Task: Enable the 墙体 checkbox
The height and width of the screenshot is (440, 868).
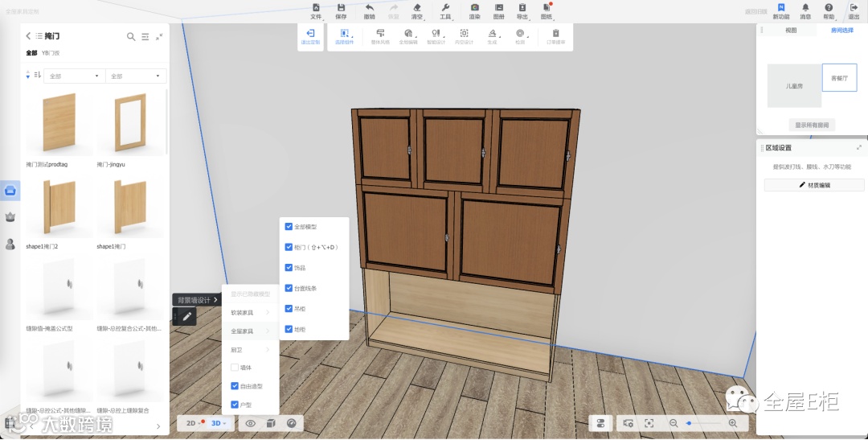Action: coord(235,368)
